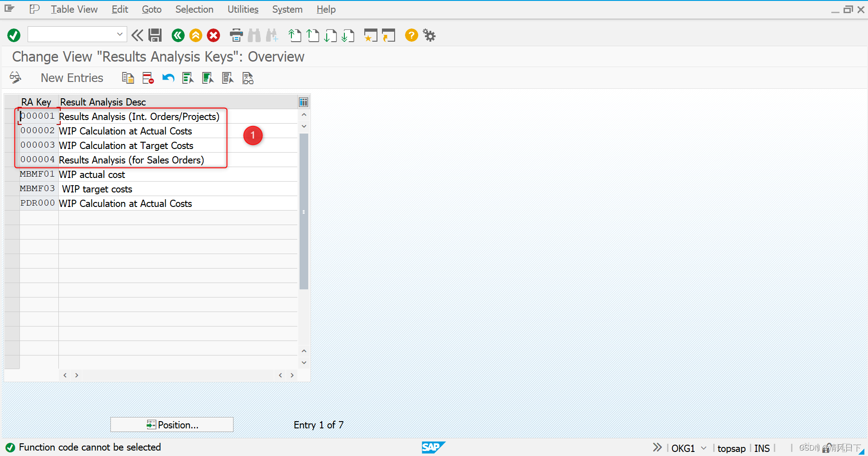This screenshot has width=868, height=456.
Task: Click the Select Block icon
Action: (x=208, y=78)
